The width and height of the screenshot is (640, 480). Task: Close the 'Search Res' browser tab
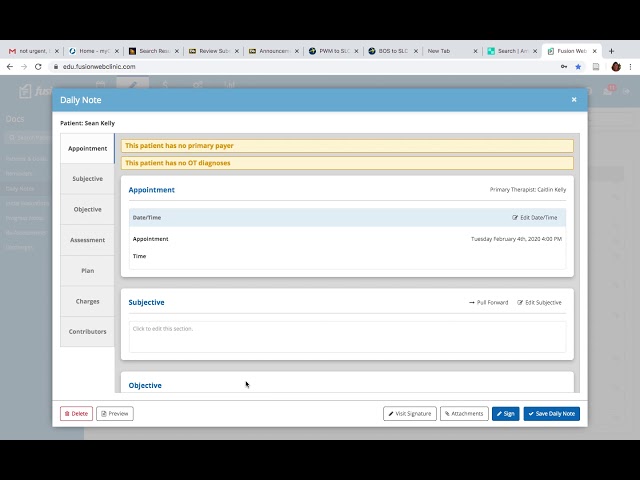(177, 51)
